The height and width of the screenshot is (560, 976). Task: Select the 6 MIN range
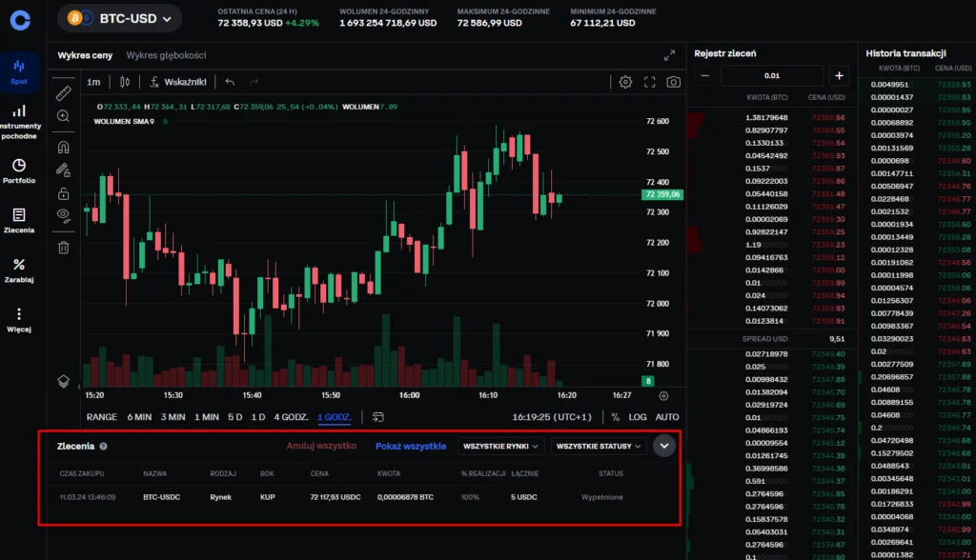[139, 417]
